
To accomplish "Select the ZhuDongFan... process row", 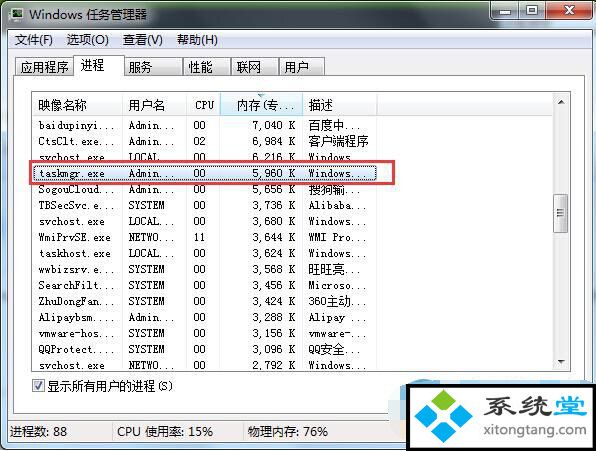I will pos(204,301).
